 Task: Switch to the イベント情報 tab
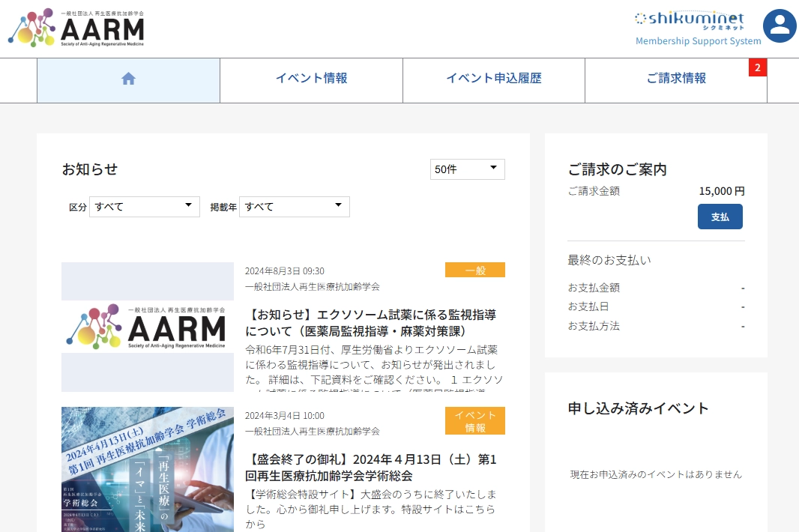(x=311, y=79)
